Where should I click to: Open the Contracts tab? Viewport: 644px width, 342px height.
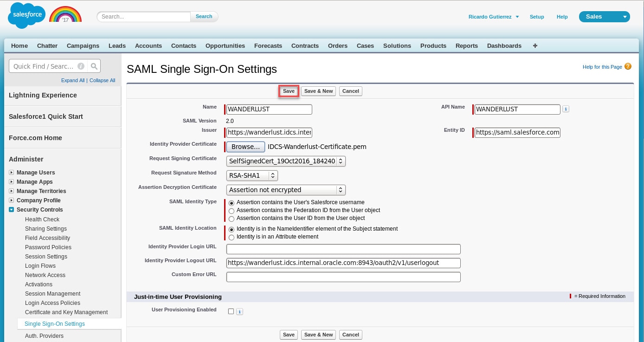point(305,45)
